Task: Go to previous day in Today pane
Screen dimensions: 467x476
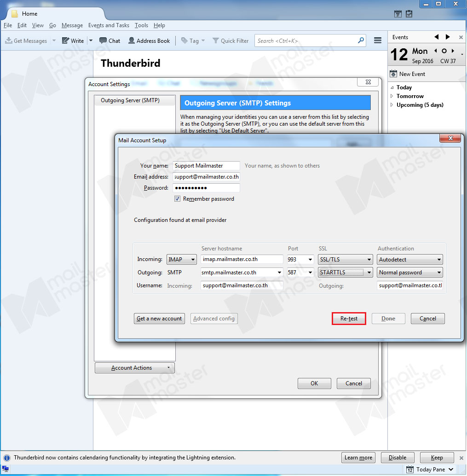Action: (436, 51)
